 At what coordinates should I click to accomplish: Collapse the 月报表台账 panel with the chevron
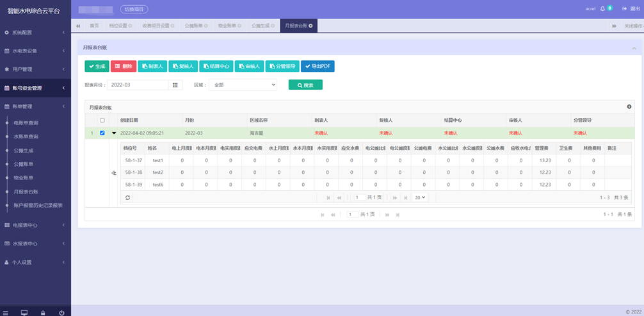[634, 47]
